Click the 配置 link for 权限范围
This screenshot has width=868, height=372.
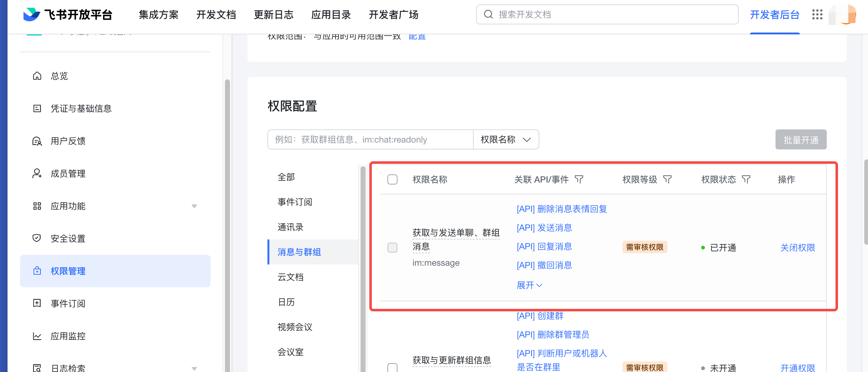417,37
